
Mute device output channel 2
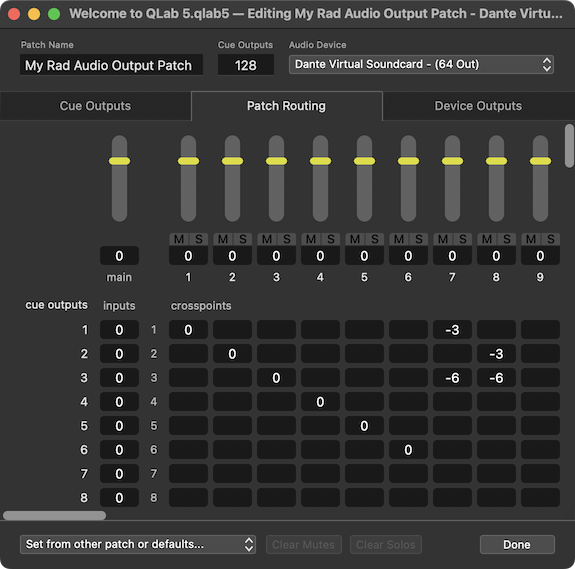pos(223,239)
